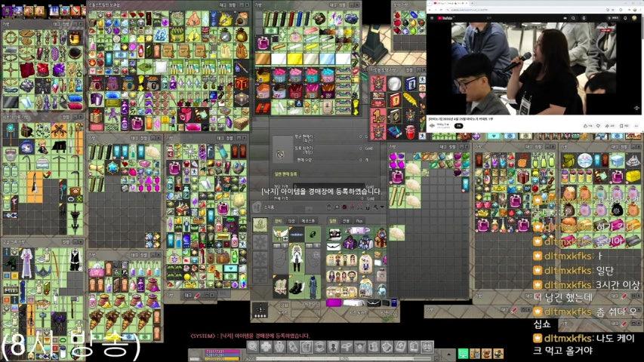Open the YouTube account avatar
The image size is (644, 362).
(634, 18)
